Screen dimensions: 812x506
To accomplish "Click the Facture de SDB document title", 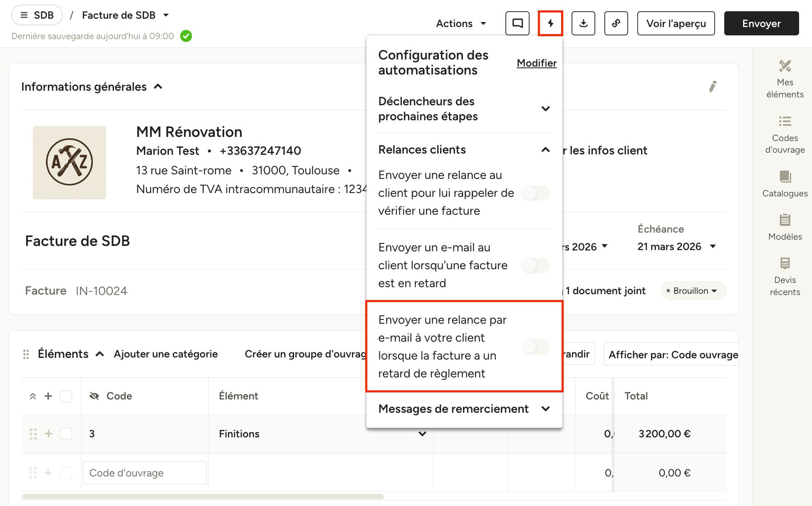I will click(x=77, y=241).
